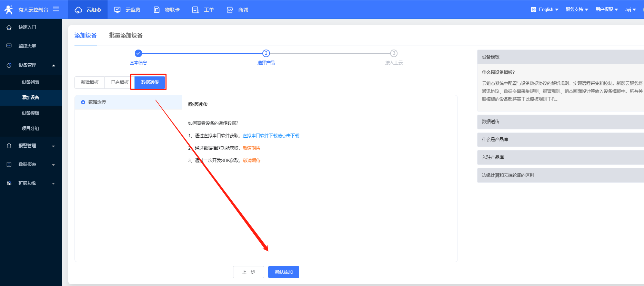
Task: Select the 数据透传 radio button
Action: [83, 102]
